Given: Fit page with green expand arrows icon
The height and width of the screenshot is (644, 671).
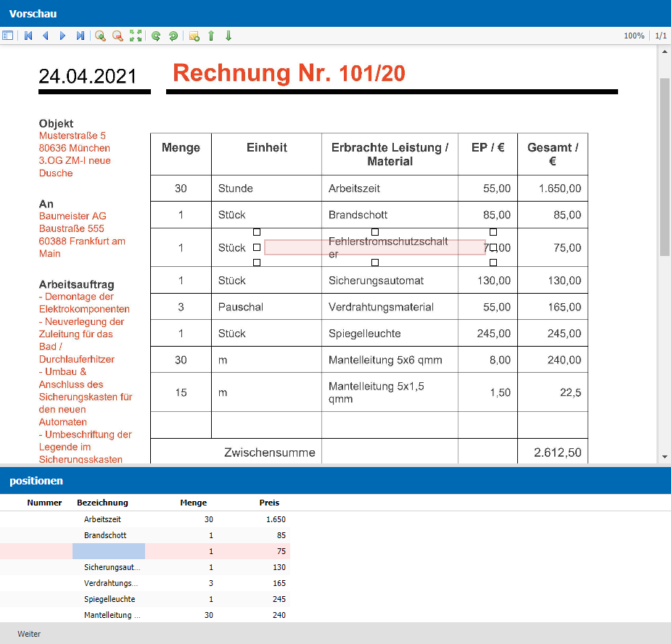Looking at the screenshot, I should click(x=136, y=36).
